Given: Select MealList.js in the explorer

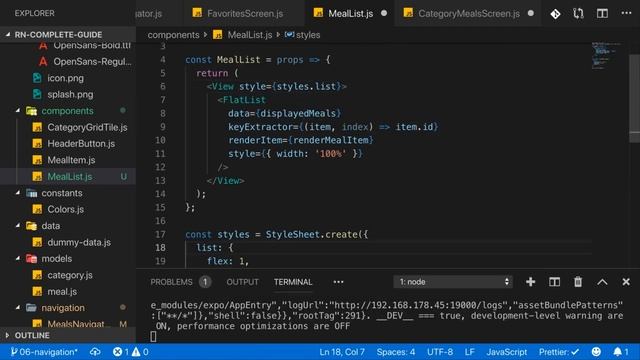Looking at the screenshot, I should [x=68, y=176].
